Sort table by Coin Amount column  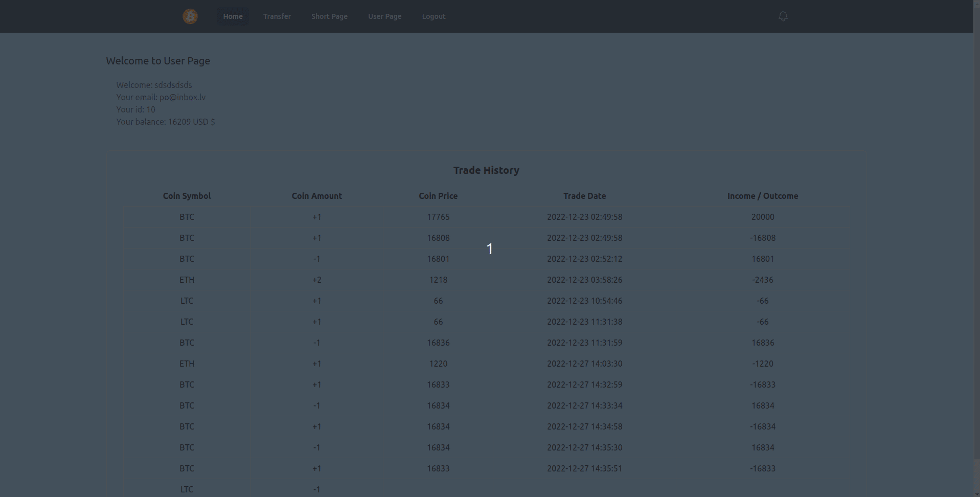coord(316,196)
